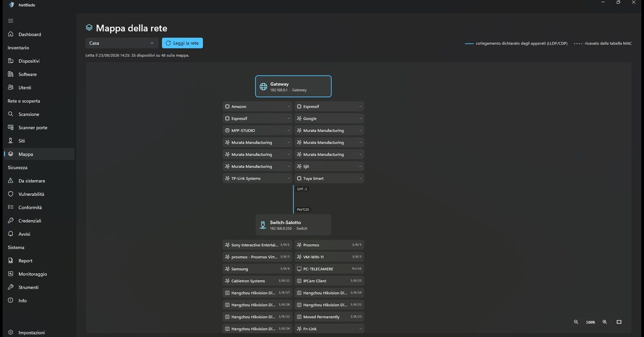This screenshot has height=337, width=644.
Task: Click the icon beside Samsung
Action: [228, 269]
